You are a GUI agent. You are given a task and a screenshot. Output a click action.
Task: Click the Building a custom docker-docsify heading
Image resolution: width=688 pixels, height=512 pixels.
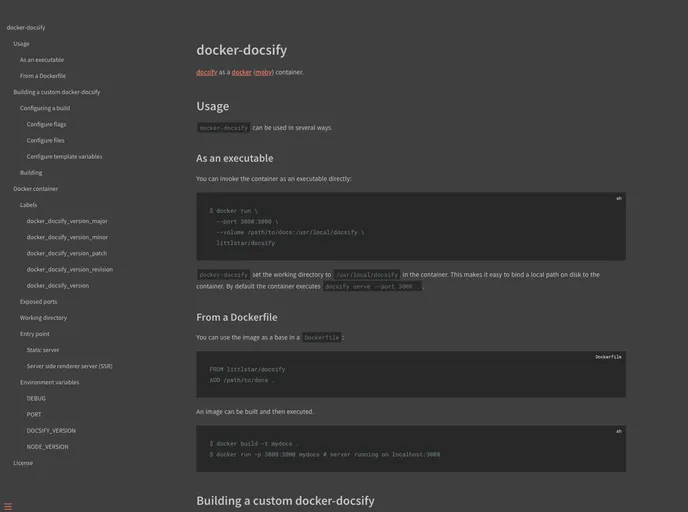coord(285,501)
